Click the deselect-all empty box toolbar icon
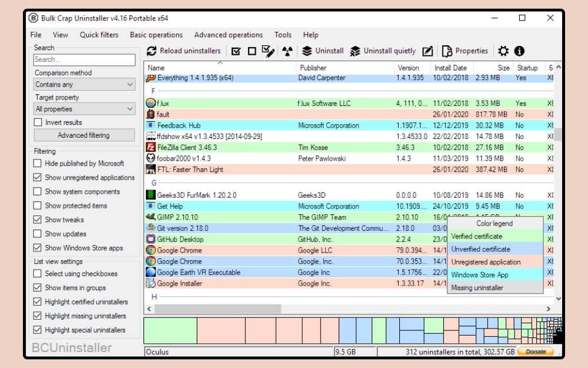The height and width of the screenshot is (368, 588). tap(252, 51)
